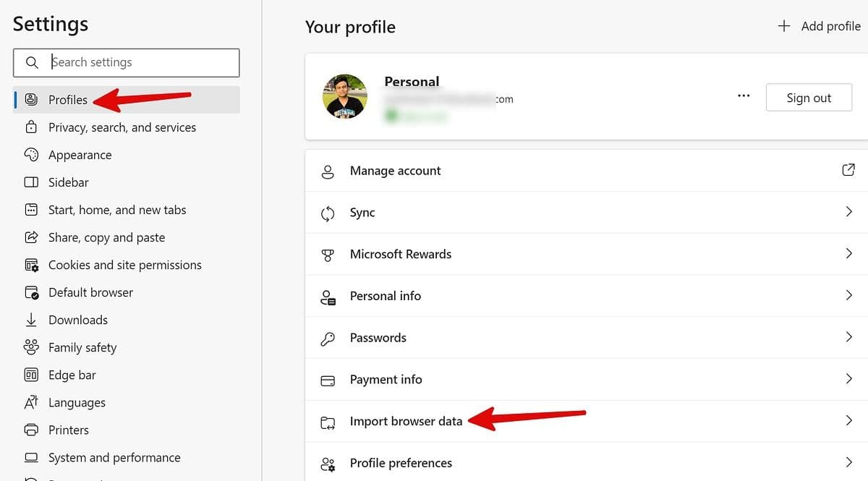Expand Import browser data chevron
Screen dimensions: 868x481
848,421
